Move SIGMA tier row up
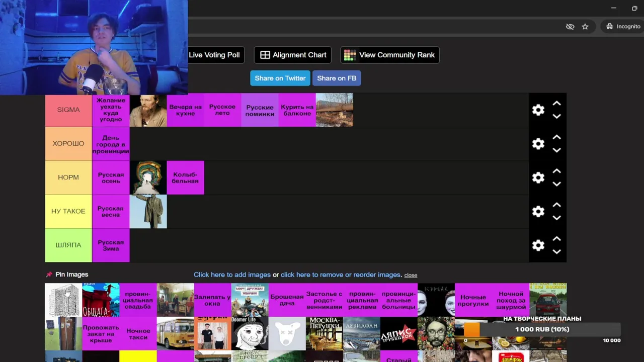Image resolution: width=644 pixels, height=362 pixels. [x=556, y=104]
